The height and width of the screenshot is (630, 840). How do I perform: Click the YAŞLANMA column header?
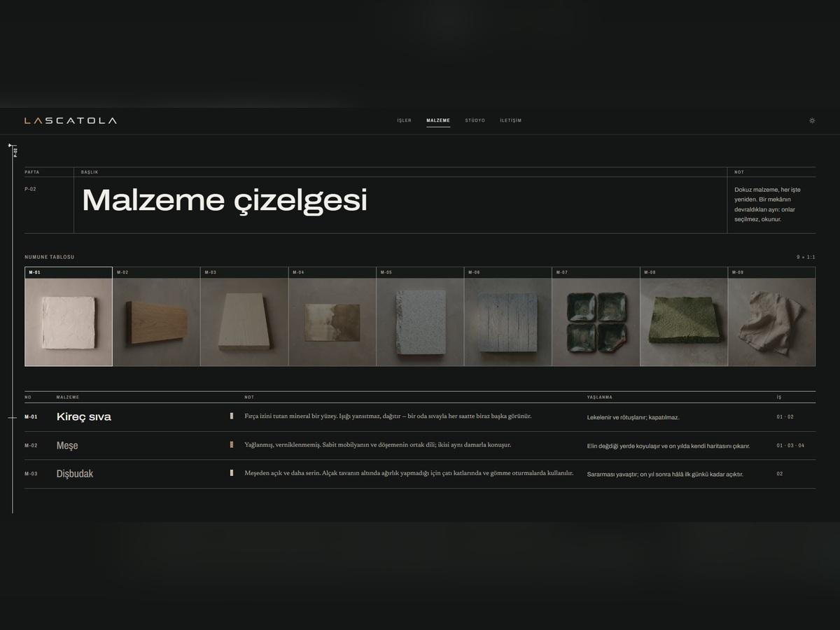click(599, 398)
